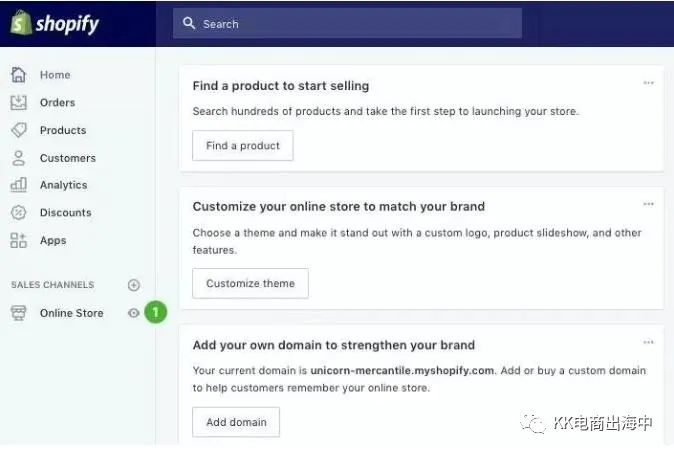Add a sales channel with plus icon
This screenshot has height=453, width=674.
click(134, 285)
